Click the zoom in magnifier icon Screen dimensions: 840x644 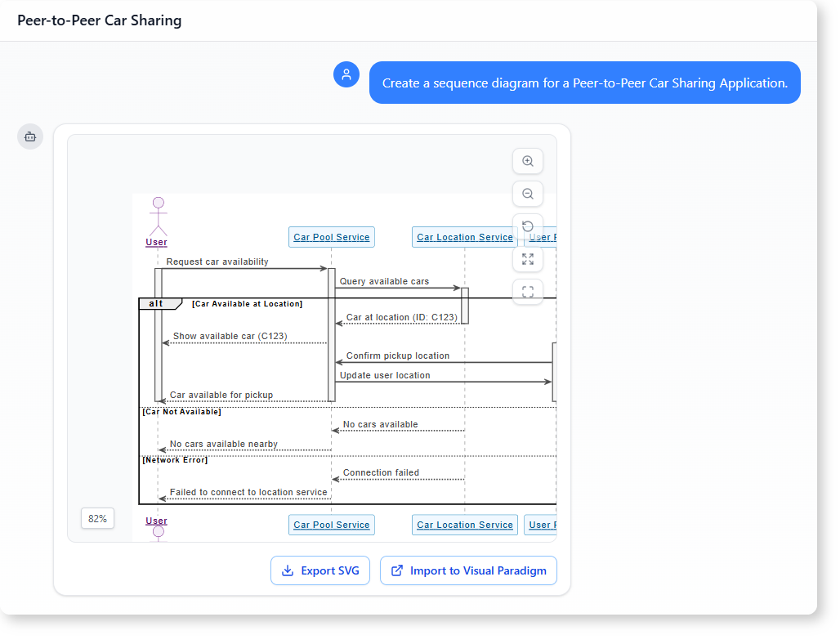click(x=528, y=162)
